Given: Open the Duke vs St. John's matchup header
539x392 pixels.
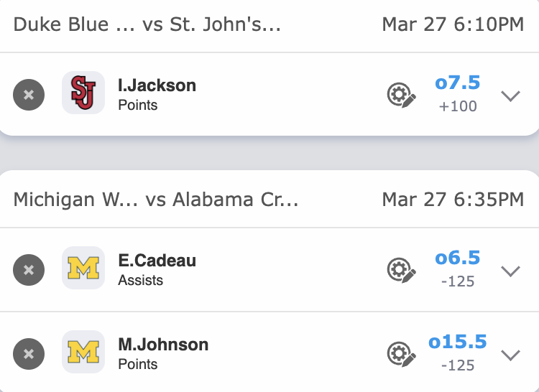Looking at the screenshot, I should tap(147, 25).
